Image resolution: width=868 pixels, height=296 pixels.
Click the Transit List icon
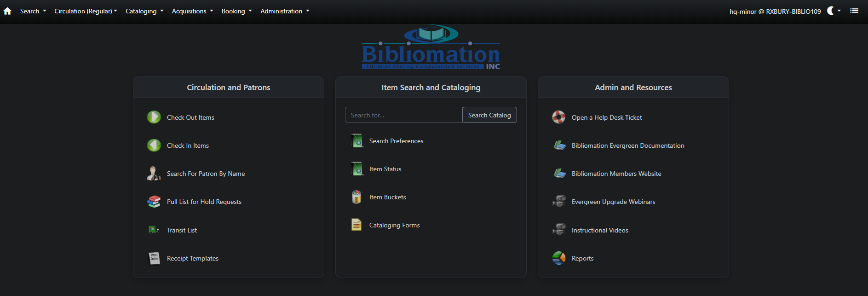[x=154, y=230]
